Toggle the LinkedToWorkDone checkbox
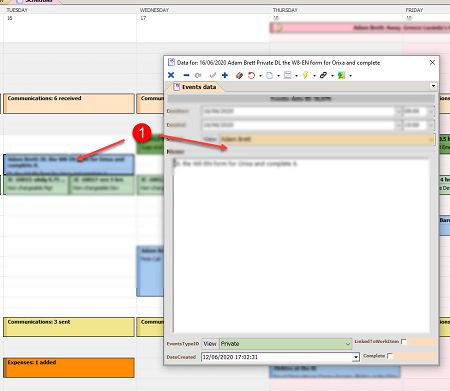This screenshot has height=391, width=450. [x=404, y=342]
